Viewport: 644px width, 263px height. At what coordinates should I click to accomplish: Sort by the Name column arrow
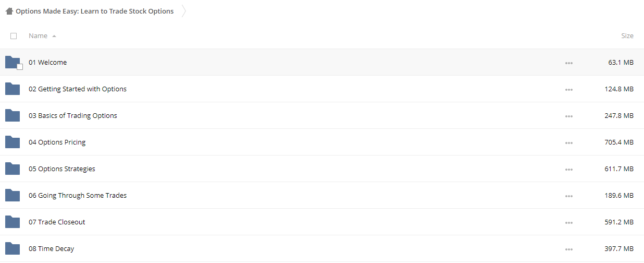coord(54,36)
